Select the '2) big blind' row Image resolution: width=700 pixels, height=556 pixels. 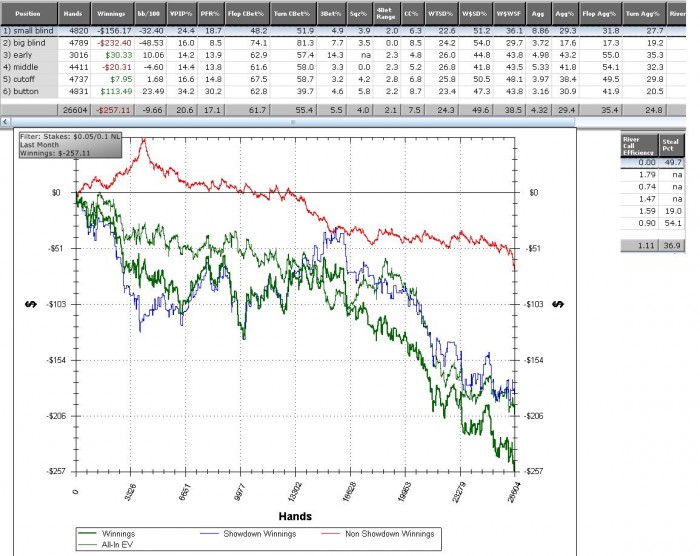(343, 43)
